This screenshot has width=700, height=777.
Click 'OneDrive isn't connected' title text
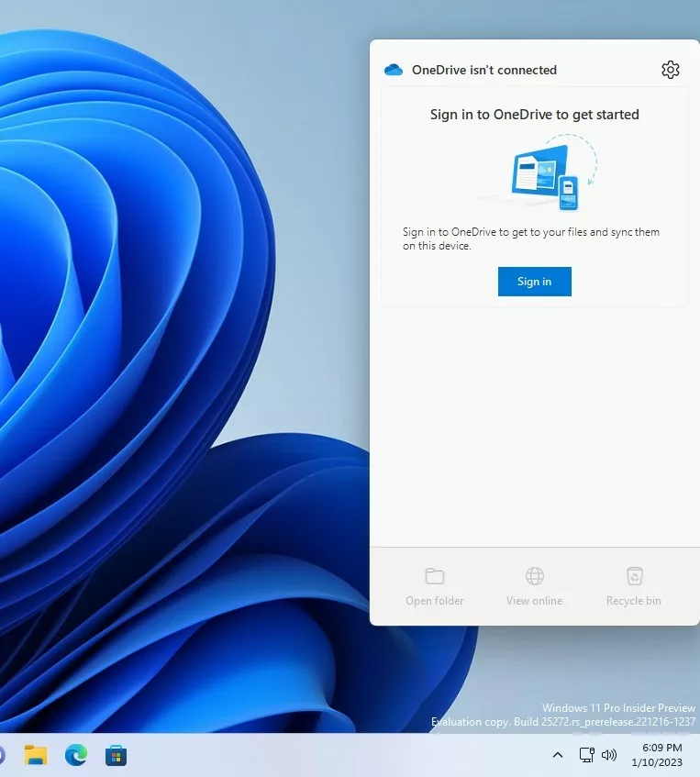click(x=484, y=70)
